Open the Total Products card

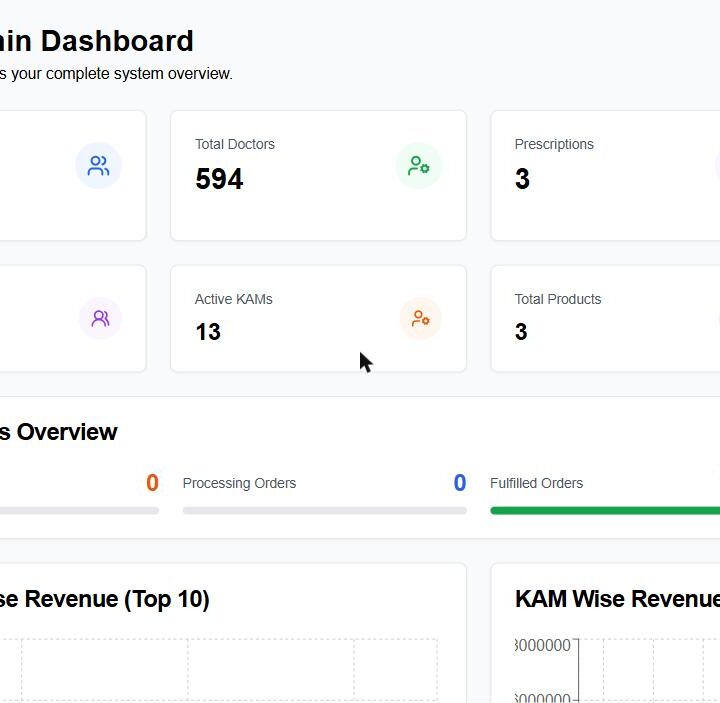coord(605,319)
